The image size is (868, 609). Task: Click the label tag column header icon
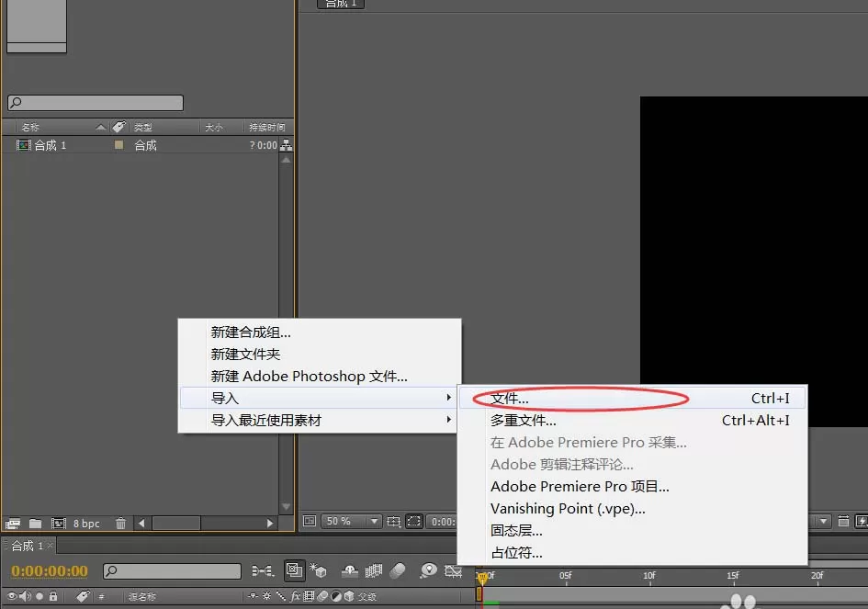(x=119, y=127)
